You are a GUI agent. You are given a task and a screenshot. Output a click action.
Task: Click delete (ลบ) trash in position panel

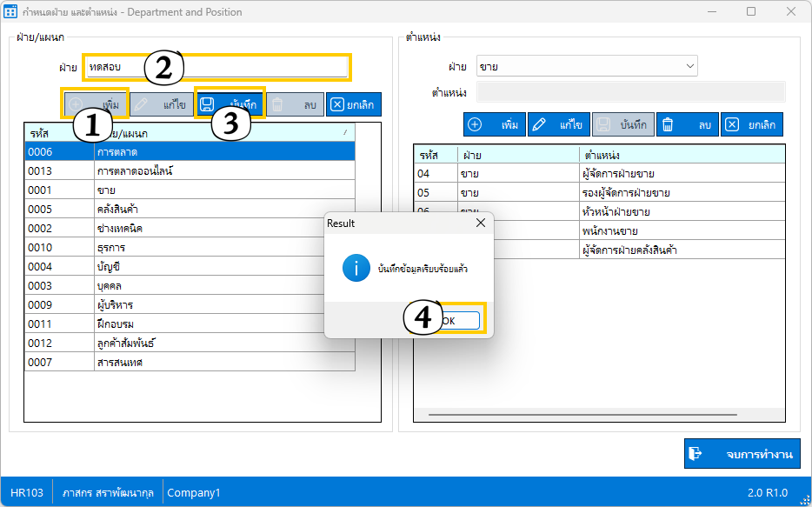[x=686, y=124]
